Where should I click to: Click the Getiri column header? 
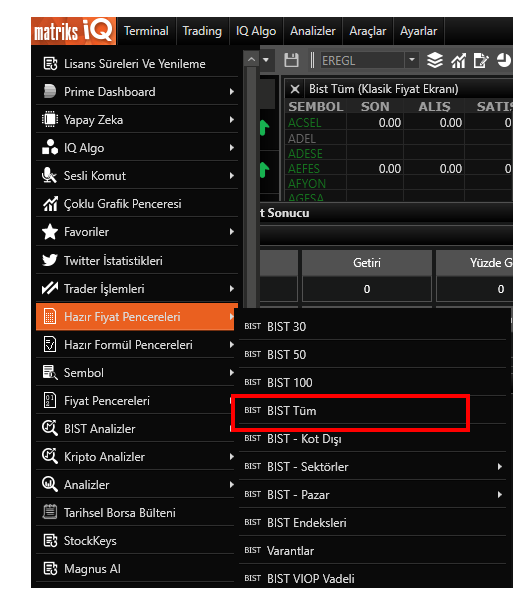[x=367, y=263]
